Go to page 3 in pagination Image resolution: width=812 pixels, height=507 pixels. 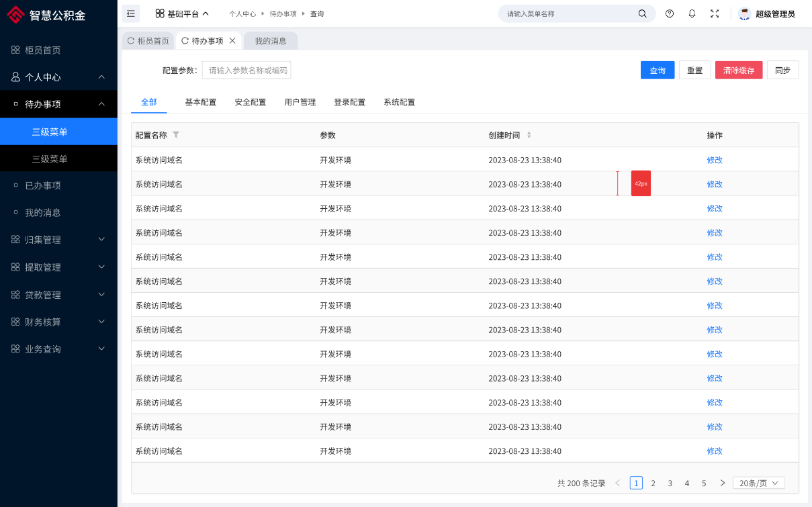point(670,483)
